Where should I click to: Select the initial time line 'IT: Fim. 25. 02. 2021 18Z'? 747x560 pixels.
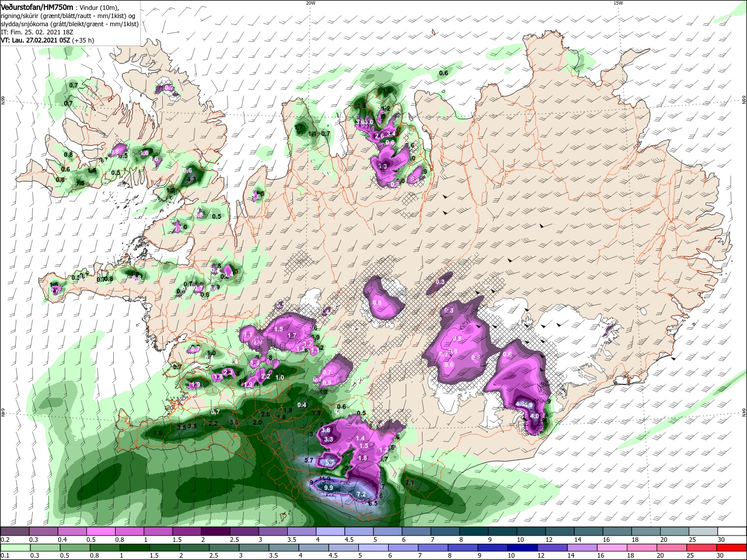(37, 32)
